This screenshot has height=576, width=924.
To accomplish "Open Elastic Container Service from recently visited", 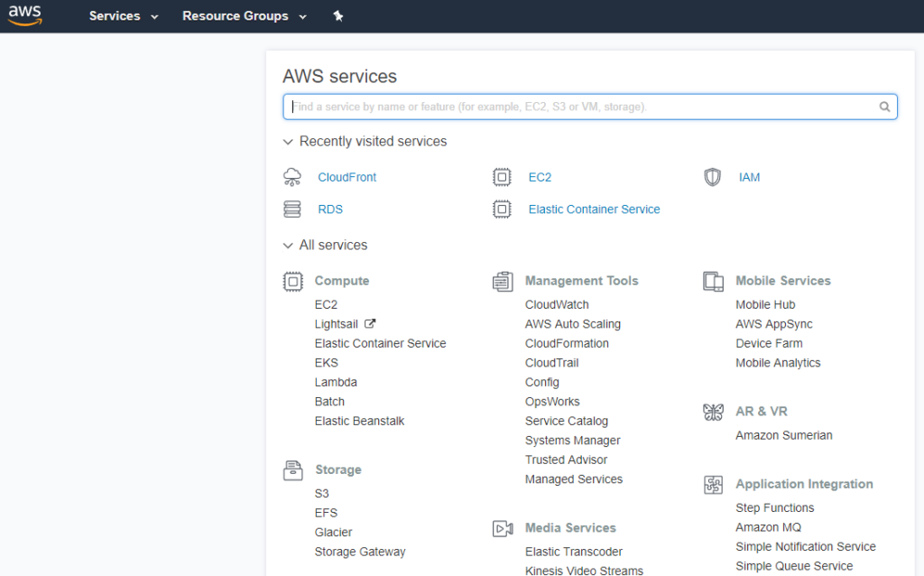I will (x=594, y=209).
